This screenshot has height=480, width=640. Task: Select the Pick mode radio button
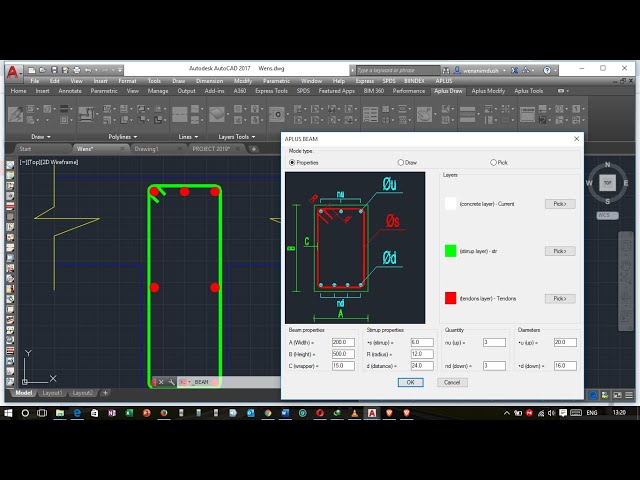click(x=493, y=162)
